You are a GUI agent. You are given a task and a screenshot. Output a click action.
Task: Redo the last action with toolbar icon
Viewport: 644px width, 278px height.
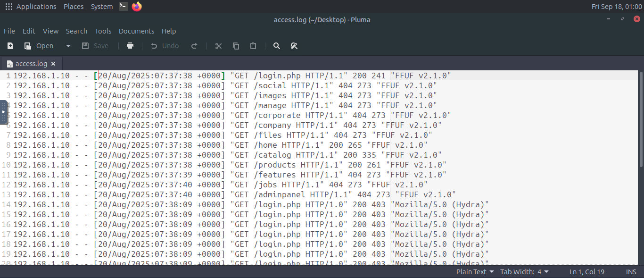pos(194,46)
